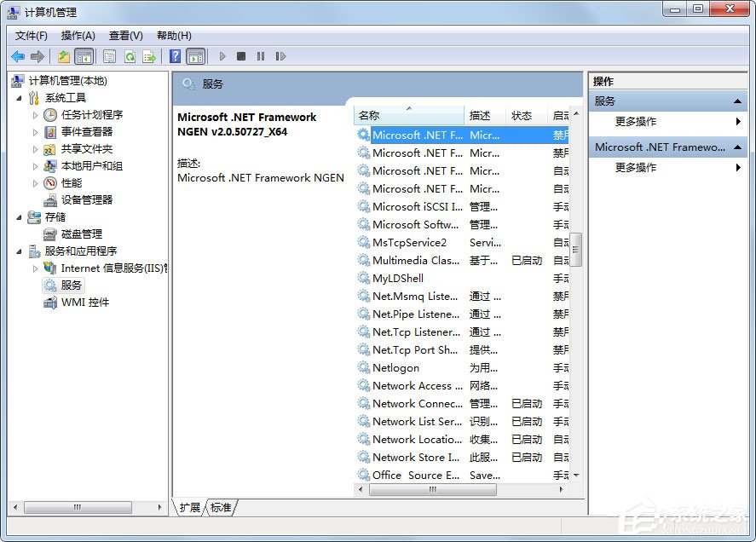Open the 操作(A) menu
756x542 pixels.
click(x=78, y=36)
